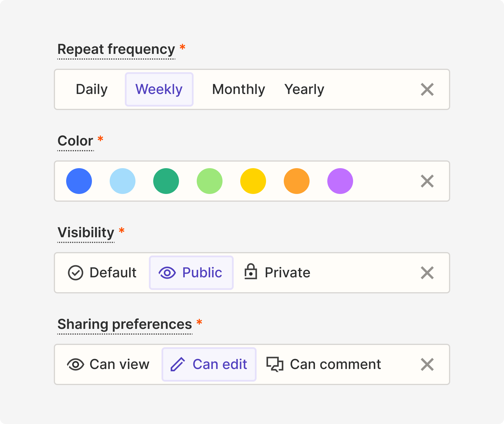Clear the Repeat frequency selection
504x424 pixels.
(427, 89)
